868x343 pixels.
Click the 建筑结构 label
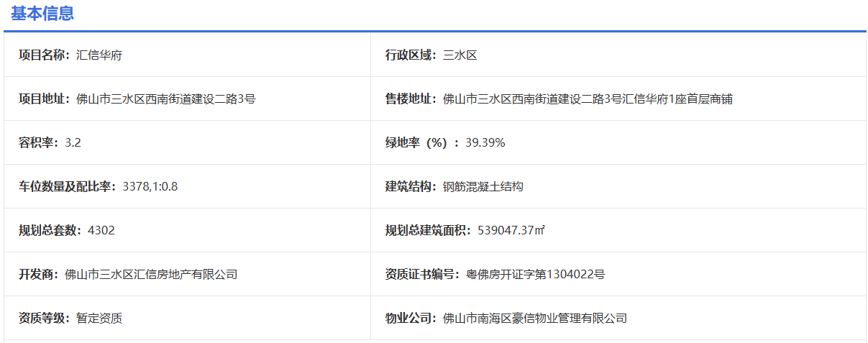[411, 186]
